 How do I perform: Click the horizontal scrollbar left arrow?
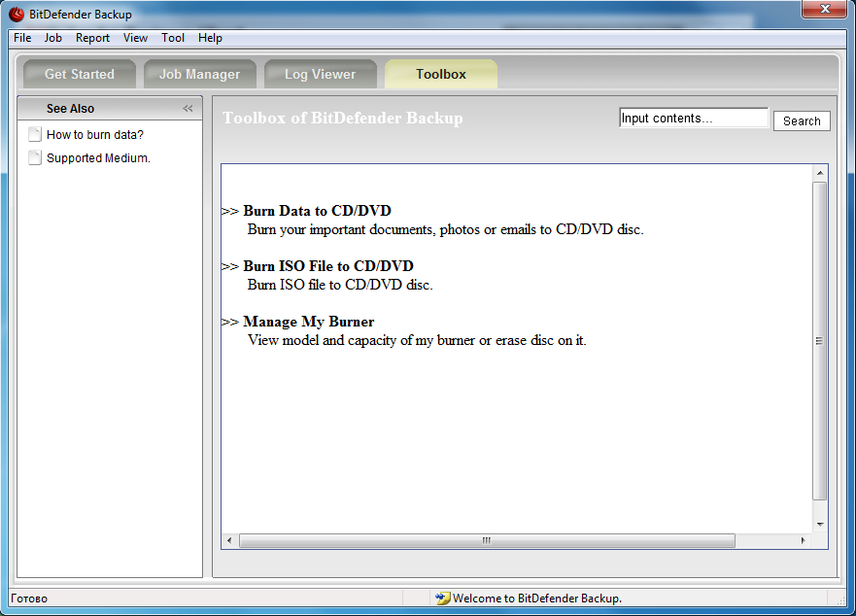point(230,540)
